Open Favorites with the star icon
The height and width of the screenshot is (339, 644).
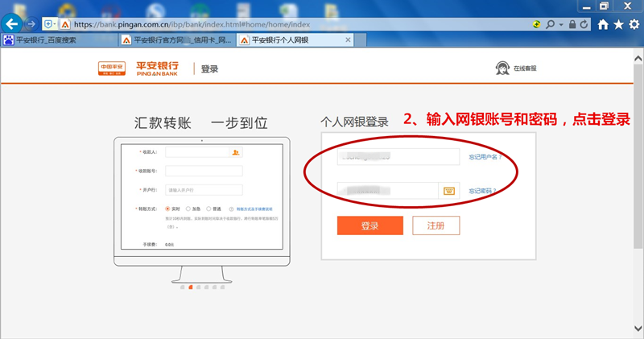coord(618,25)
